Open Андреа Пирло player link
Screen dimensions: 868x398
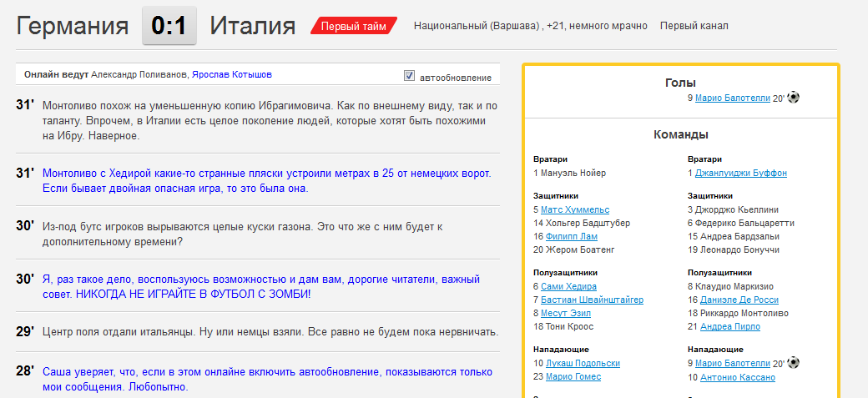pos(730,326)
